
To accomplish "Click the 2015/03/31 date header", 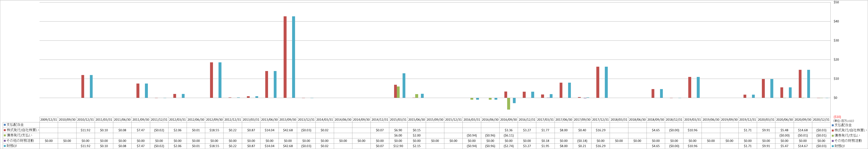I will pyautogui.click(x=398, y=120).
